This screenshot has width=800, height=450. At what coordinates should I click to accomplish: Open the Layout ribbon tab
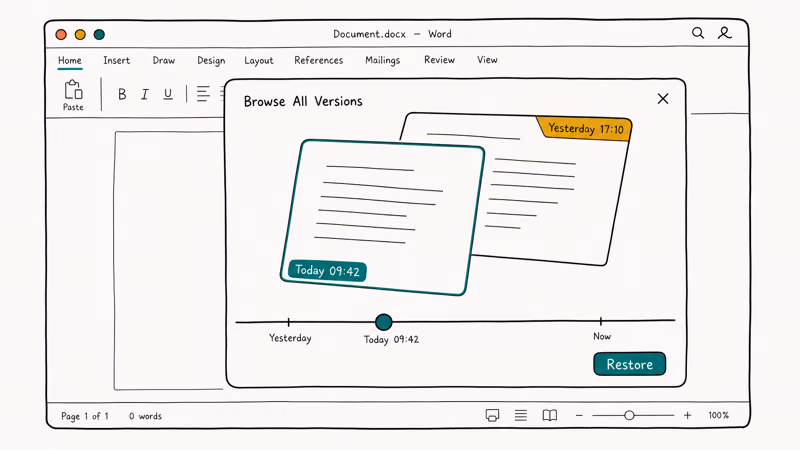259,61
